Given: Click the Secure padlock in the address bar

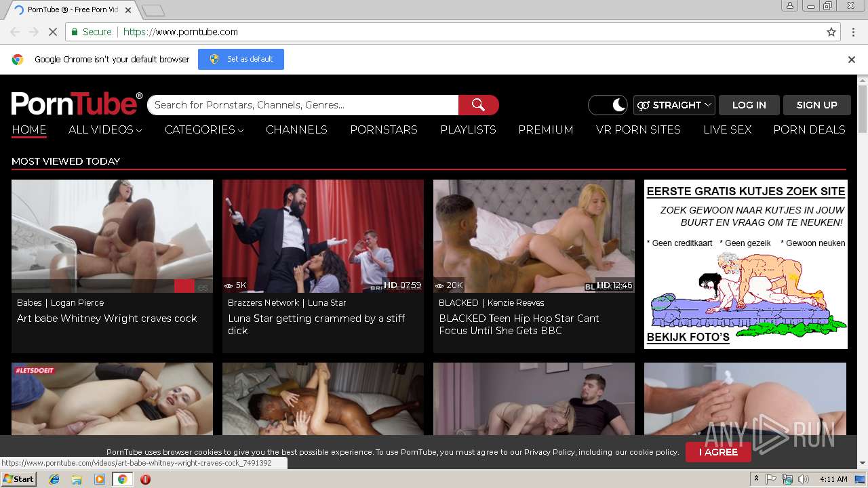Looking at the screenshot, I should click(75, 32).
